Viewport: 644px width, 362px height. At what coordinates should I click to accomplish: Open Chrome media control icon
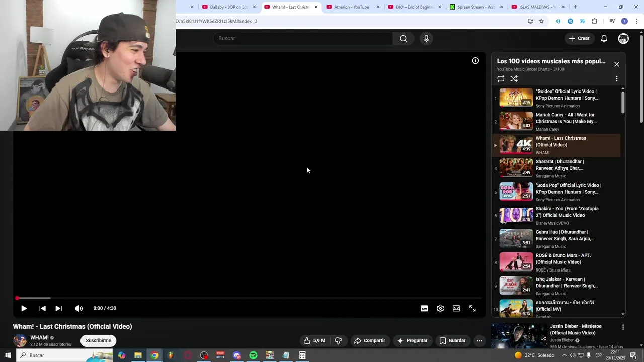point(612,21)
